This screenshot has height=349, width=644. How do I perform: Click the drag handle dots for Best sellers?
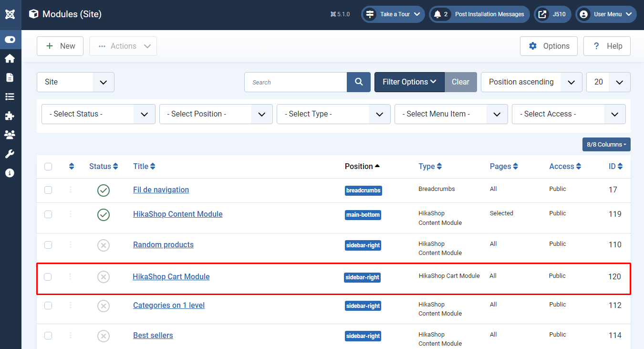tap(71, 335)
